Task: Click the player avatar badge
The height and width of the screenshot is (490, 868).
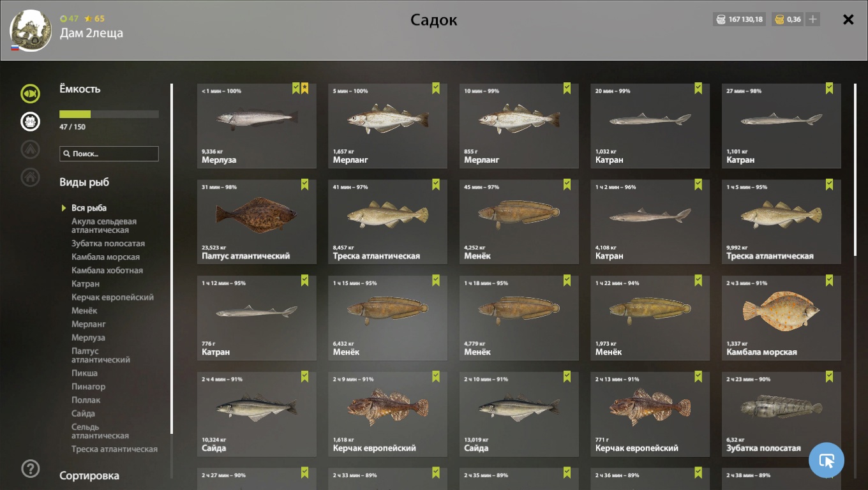Action: (x=31, y=30)
